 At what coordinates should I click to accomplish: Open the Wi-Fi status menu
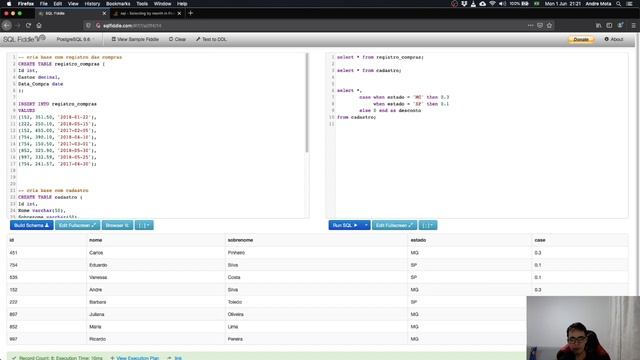[492, 4]
